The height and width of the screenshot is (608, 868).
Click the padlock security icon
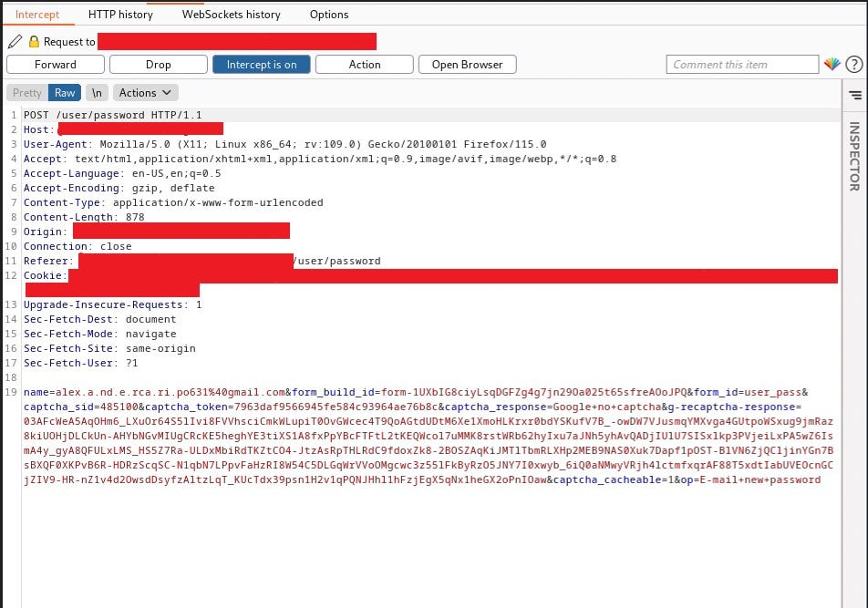(32, 41)
